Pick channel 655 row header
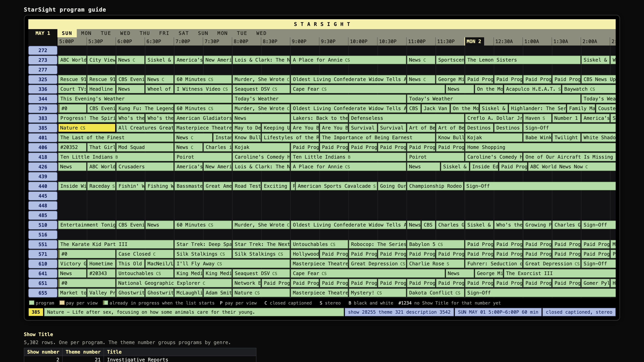Viewport: 644px width, 362px height. tap(43, 293)
